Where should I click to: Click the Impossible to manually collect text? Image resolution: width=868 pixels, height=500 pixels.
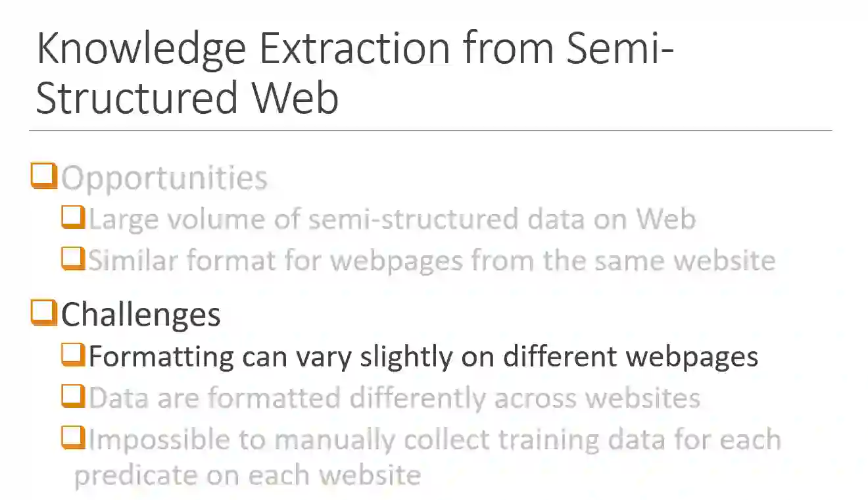pyautogui.click(x=434, y=440)
